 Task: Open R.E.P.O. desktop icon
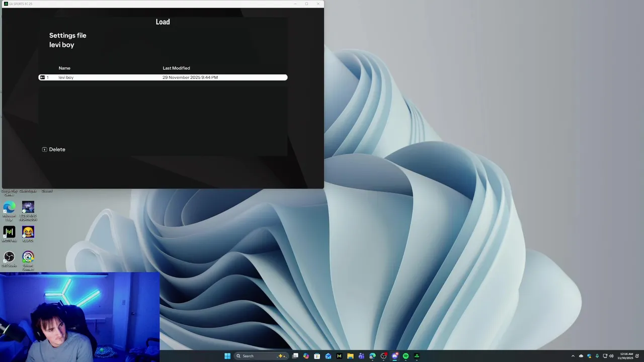[x=28, y=234]
